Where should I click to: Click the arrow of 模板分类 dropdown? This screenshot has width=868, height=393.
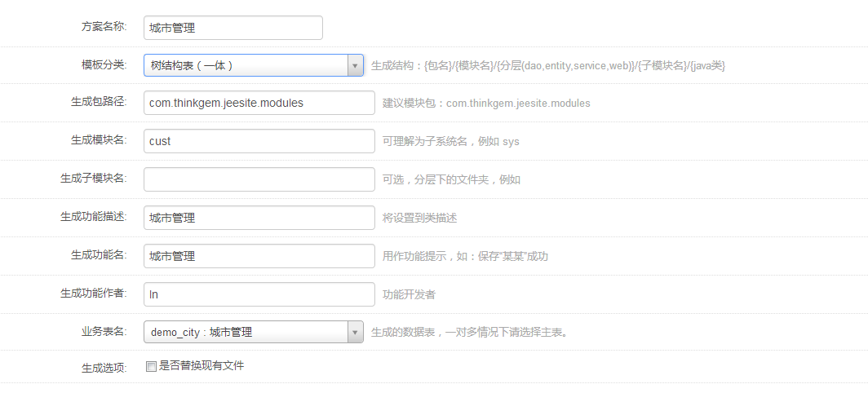pos(356,65)
